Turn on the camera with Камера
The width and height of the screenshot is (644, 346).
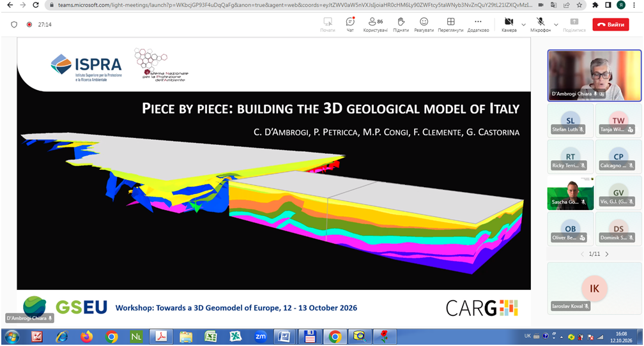pyautogui.click(x=509, y=25)
